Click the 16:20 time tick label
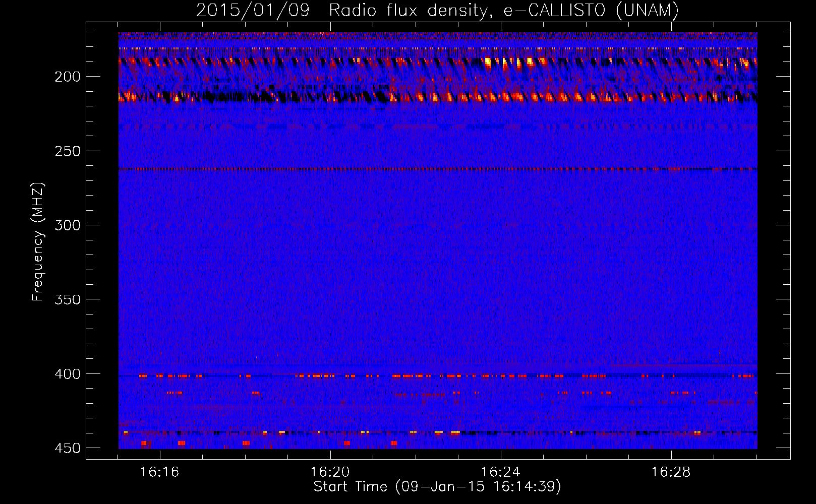The height and width of the screenshot is (504, 816). [330, 472]
